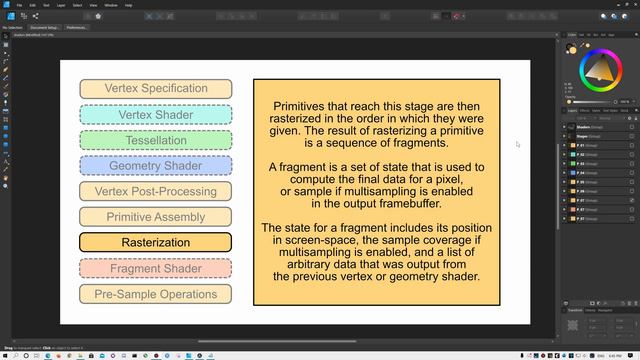Switch to the Text Styles panel tab
The width and height of the screenshot is (640, 360).
(611, 111)
